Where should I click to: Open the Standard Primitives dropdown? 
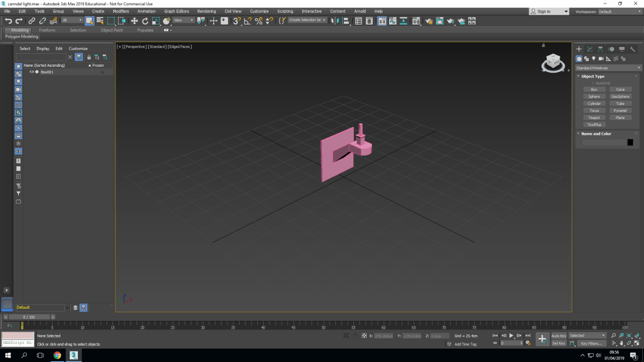(x=608, y=67)
